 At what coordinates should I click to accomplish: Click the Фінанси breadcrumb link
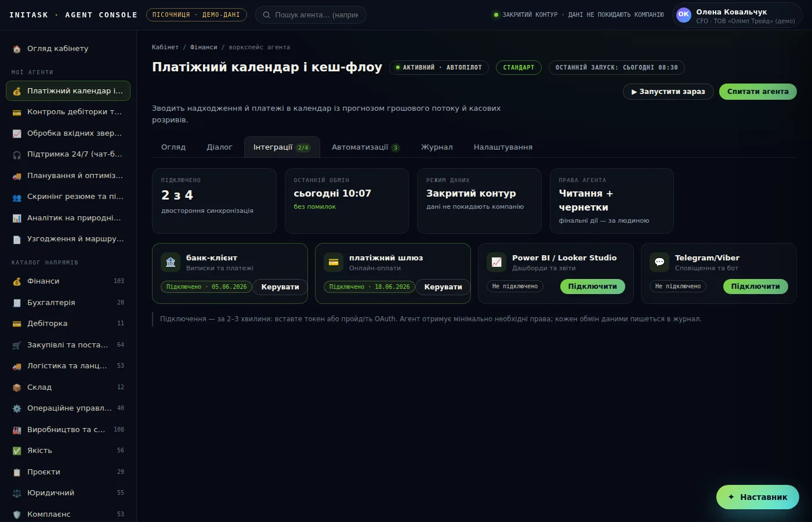pyautogui.click(x=204, y=48)
